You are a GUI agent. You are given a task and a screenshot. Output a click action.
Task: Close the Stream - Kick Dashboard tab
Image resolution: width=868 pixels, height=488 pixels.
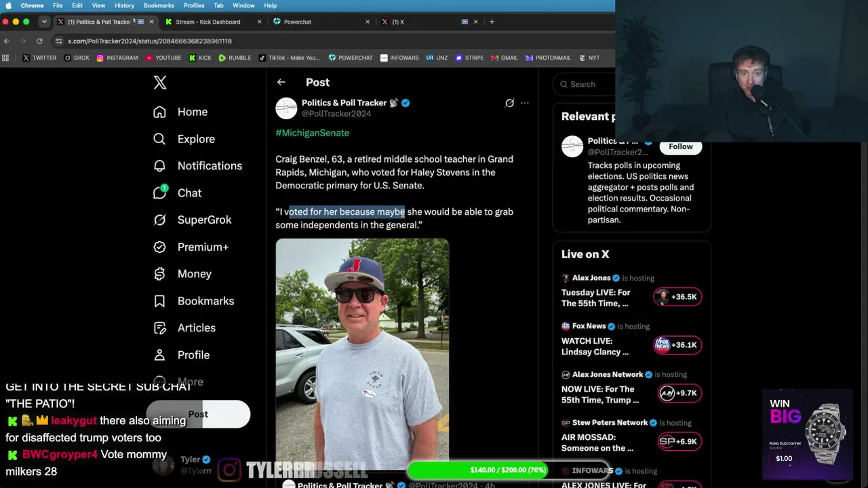click(259, 22)
